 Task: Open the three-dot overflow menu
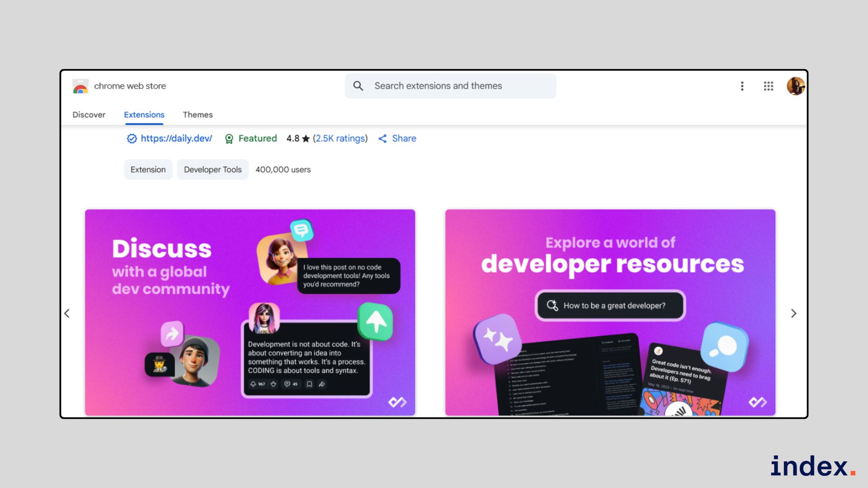[742, 86]
